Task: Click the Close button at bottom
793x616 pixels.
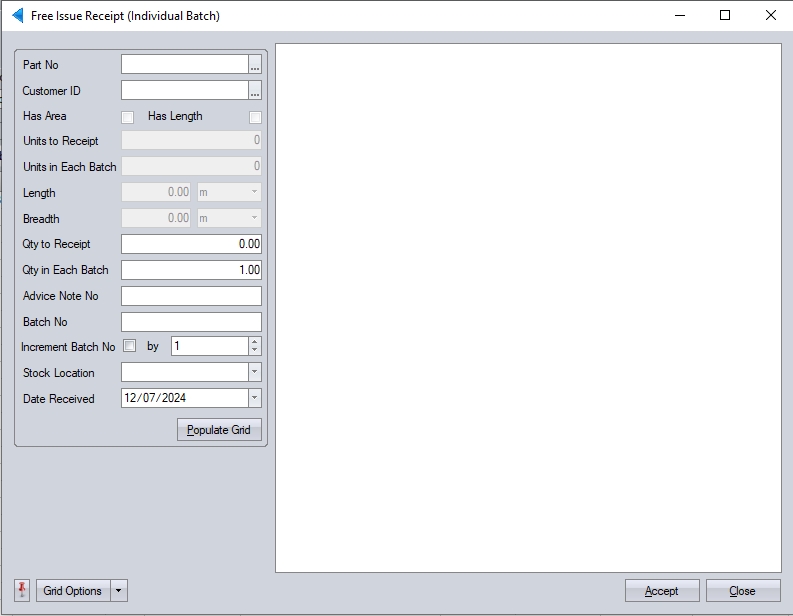Action: click(743, 591)
